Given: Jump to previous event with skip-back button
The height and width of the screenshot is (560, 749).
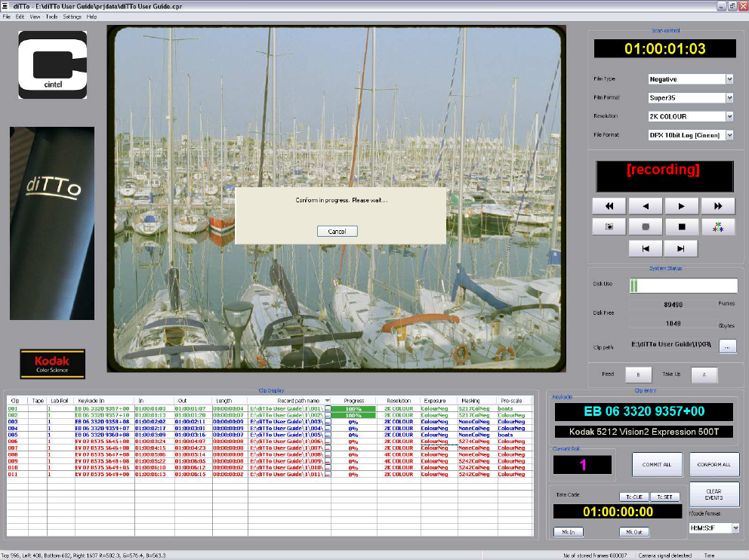Looking at the screenshot, I should [x=645, y=248].
